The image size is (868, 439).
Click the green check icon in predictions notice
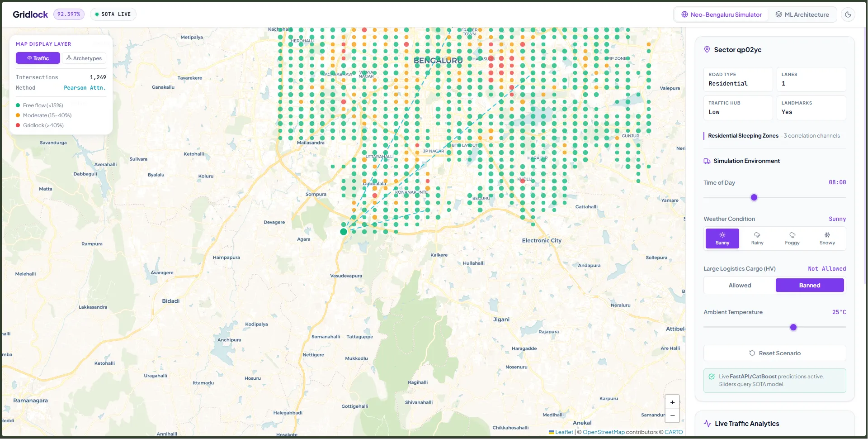(712, 377)
